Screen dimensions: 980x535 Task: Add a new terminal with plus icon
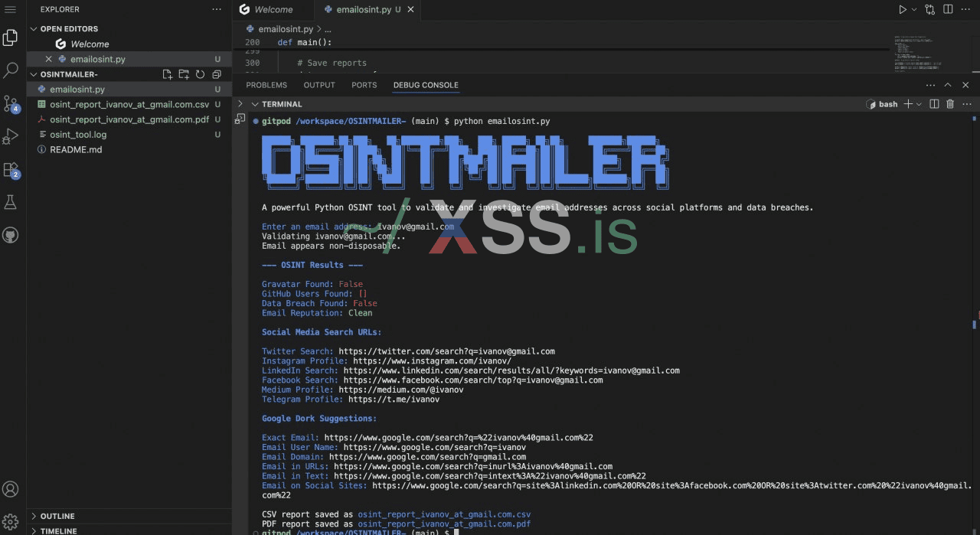908,104
